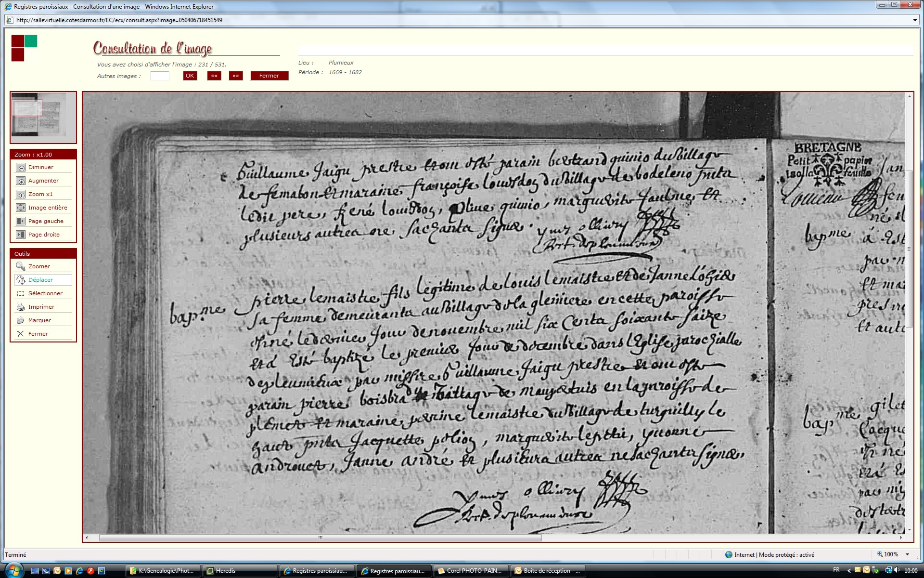924x578 pixels.
Task: Advance to the next image with »» button
Action: coord(235,76)
